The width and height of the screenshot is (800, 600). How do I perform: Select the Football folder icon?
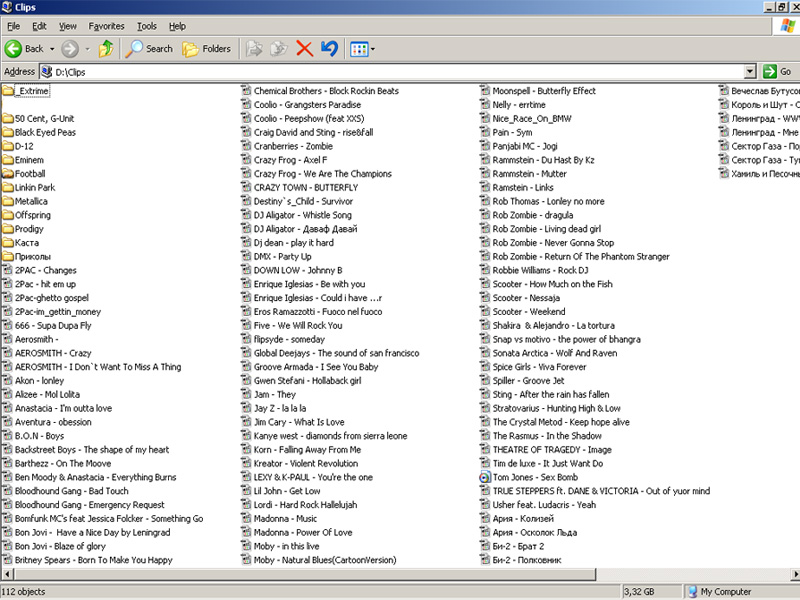[x=8, y=173]
